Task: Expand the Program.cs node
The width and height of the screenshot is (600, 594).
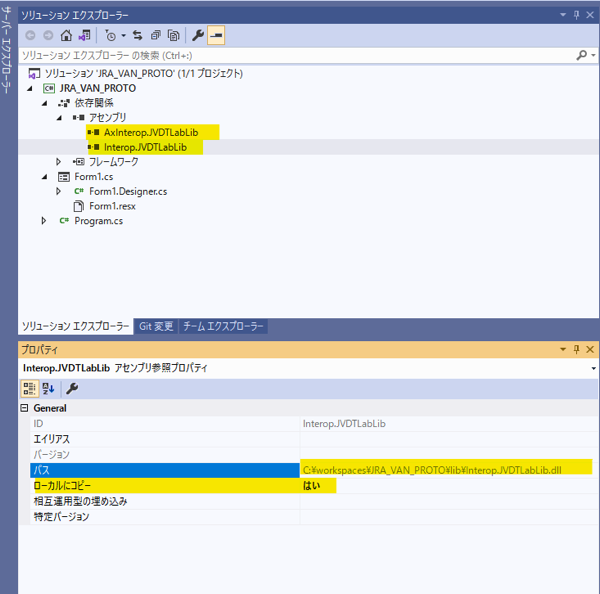Action: coord(44,220)
